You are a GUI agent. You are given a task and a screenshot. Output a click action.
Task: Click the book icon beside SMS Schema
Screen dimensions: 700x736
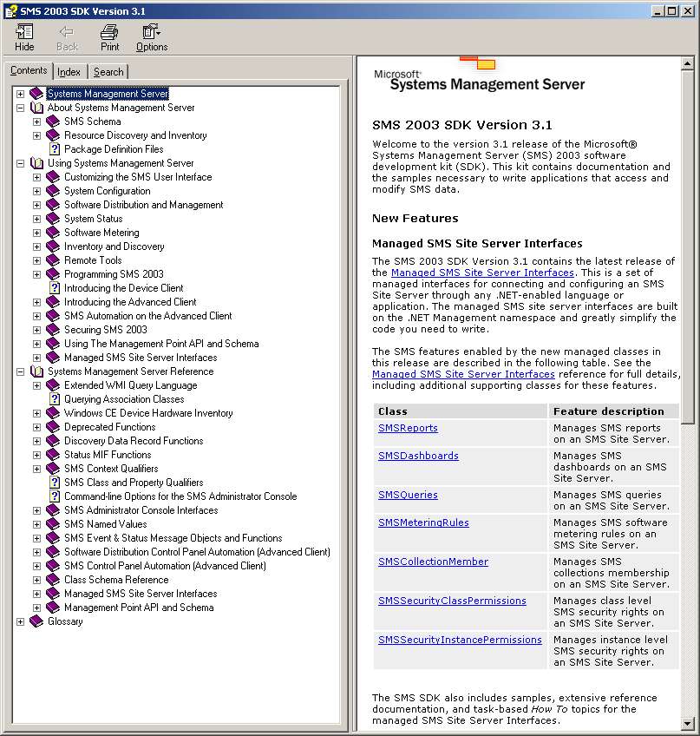(53, 122)
